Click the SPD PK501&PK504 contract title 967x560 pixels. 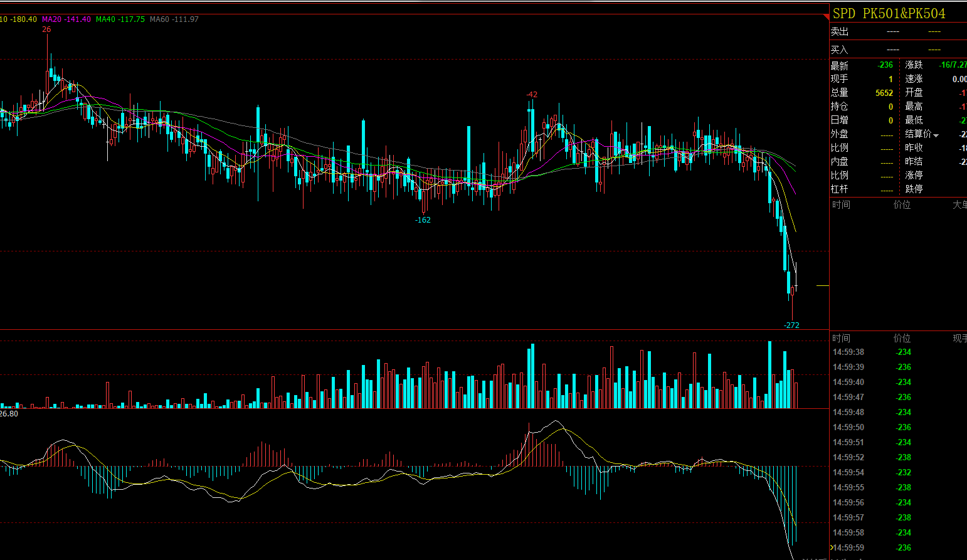click(889, 13)
